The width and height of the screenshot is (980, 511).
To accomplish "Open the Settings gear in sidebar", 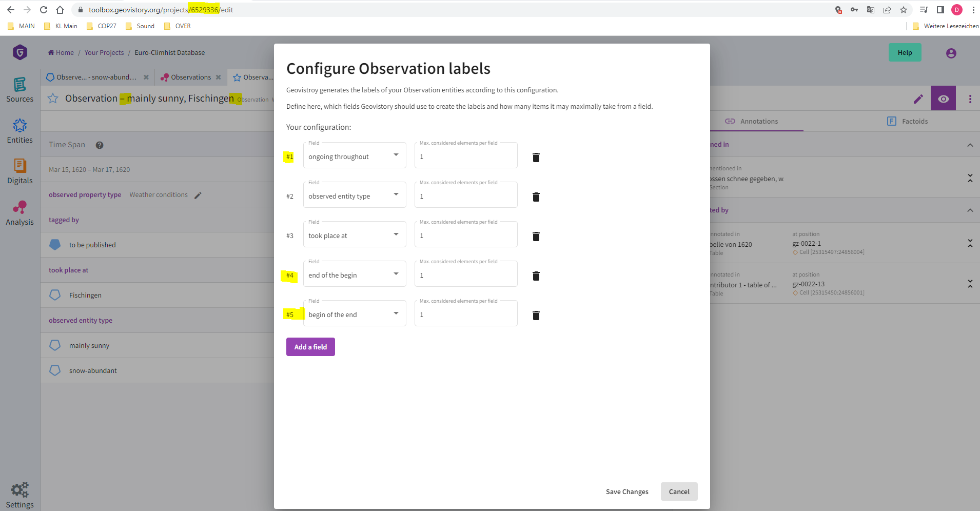I will click(x=20, y=496).
